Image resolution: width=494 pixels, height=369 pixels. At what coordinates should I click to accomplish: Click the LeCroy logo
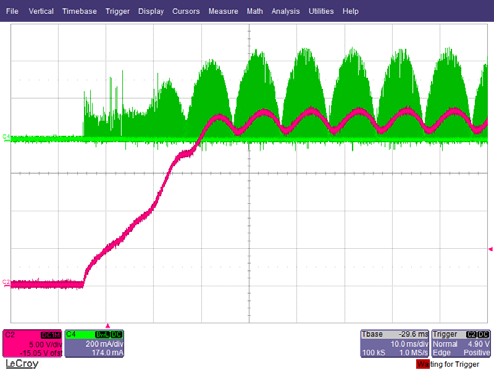(x=22, y=363)
